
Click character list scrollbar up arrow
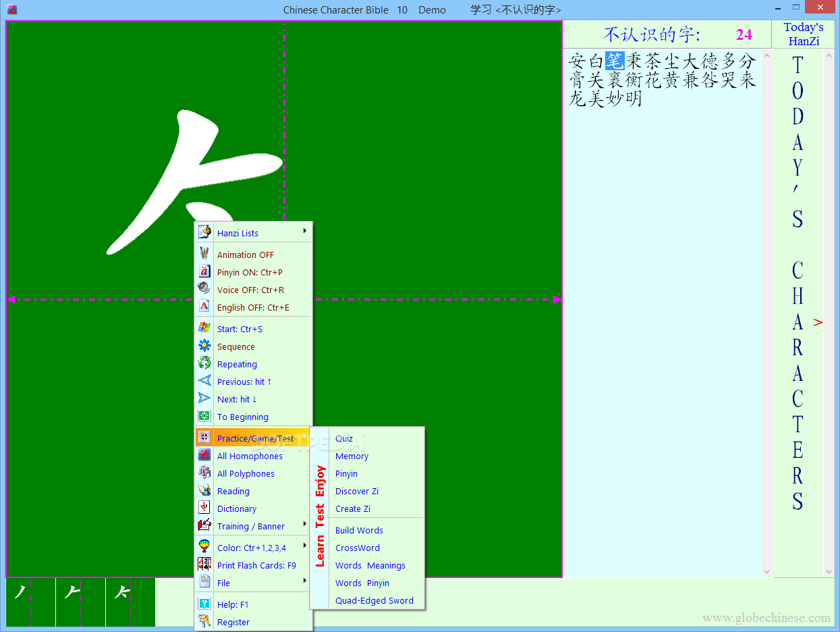pyautogui.click(x=766, y=54)
